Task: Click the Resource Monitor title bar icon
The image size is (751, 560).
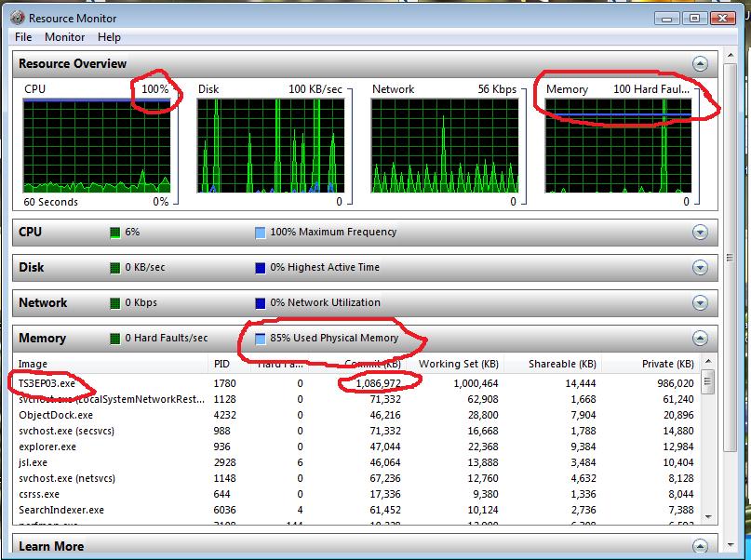Action: pos(17,18)
